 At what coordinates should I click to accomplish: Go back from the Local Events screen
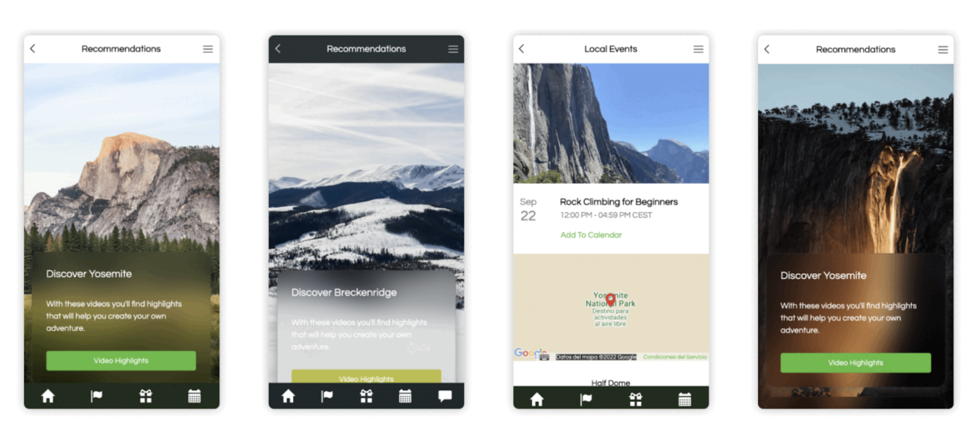point(522,49)
